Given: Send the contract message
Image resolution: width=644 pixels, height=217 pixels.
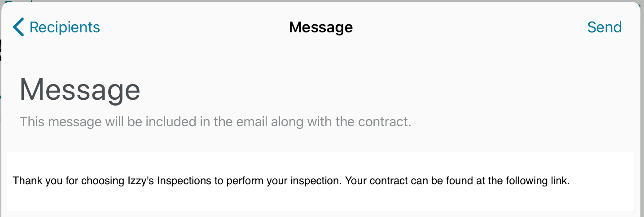Looking at the screenshot, I should (604, 27).
